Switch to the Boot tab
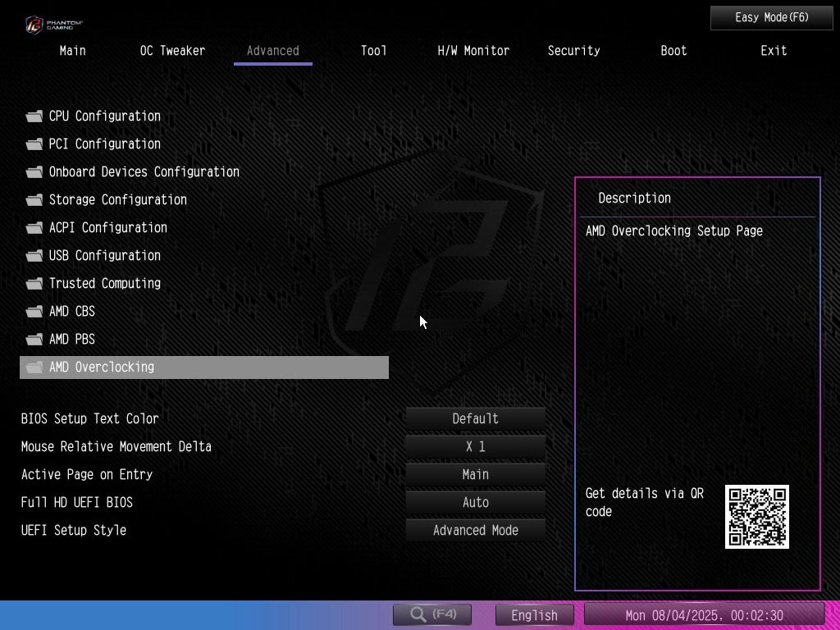The height and width of the screenshot is (630, 840). point(673,51)
